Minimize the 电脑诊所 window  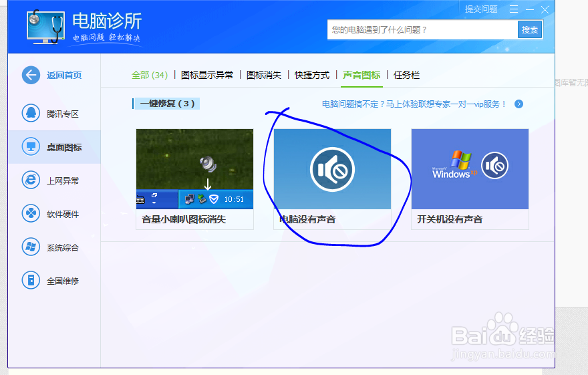pos(530,10)
